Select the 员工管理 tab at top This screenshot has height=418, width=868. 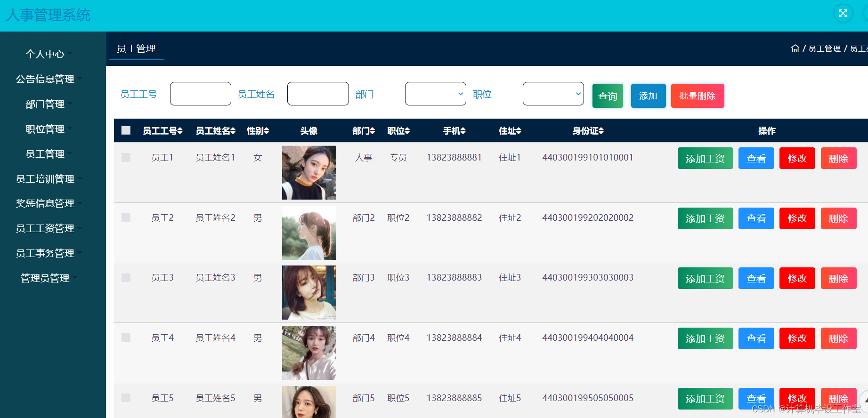[136, 48]
